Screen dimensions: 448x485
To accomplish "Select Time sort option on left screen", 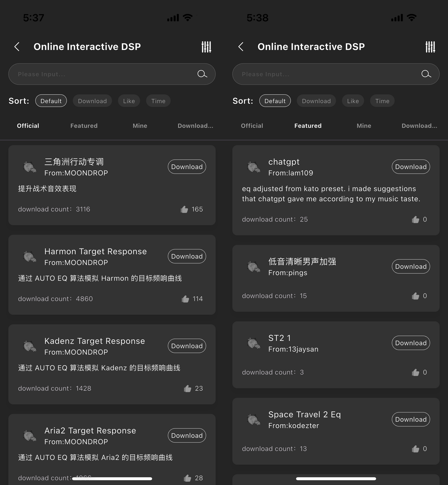I will click(158, 101).
